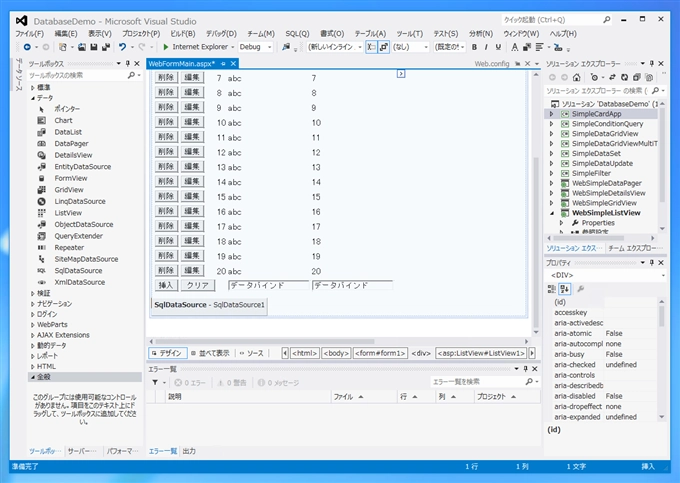Click the <form#form1> breadcrumb tag

pos(380,353)
